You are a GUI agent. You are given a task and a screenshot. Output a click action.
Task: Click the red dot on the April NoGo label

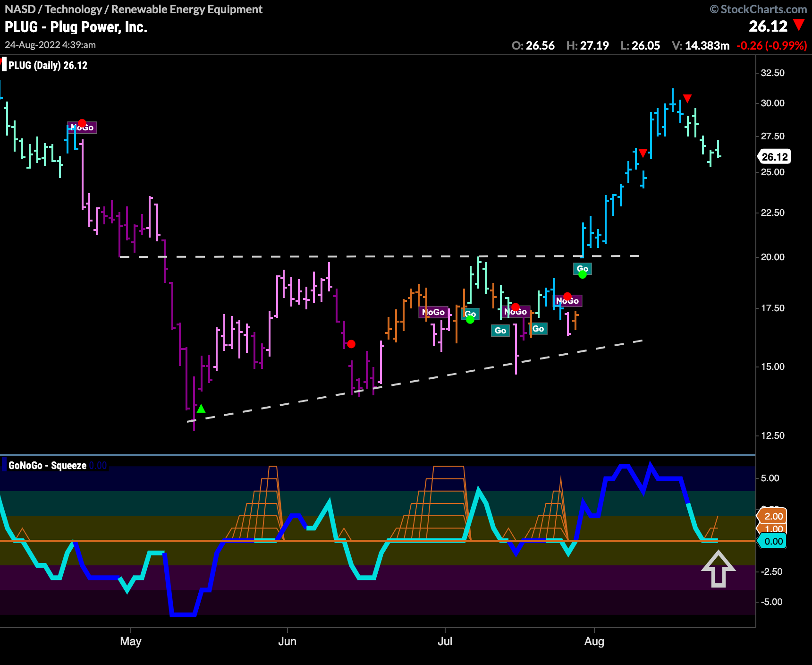pos(82,123)
